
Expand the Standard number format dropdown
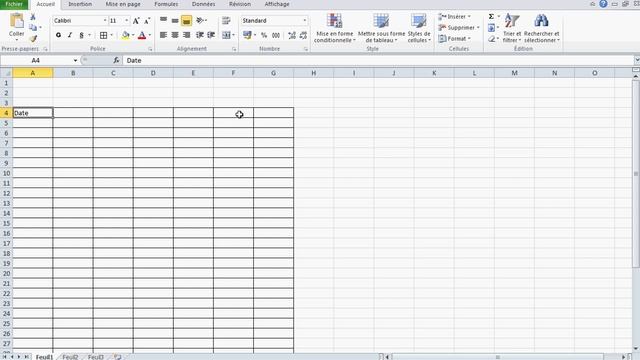(x=304, y=20)
